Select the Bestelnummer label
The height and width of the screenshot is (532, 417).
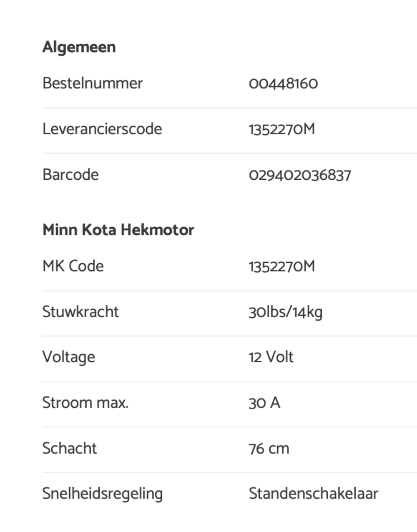point(92,83)
